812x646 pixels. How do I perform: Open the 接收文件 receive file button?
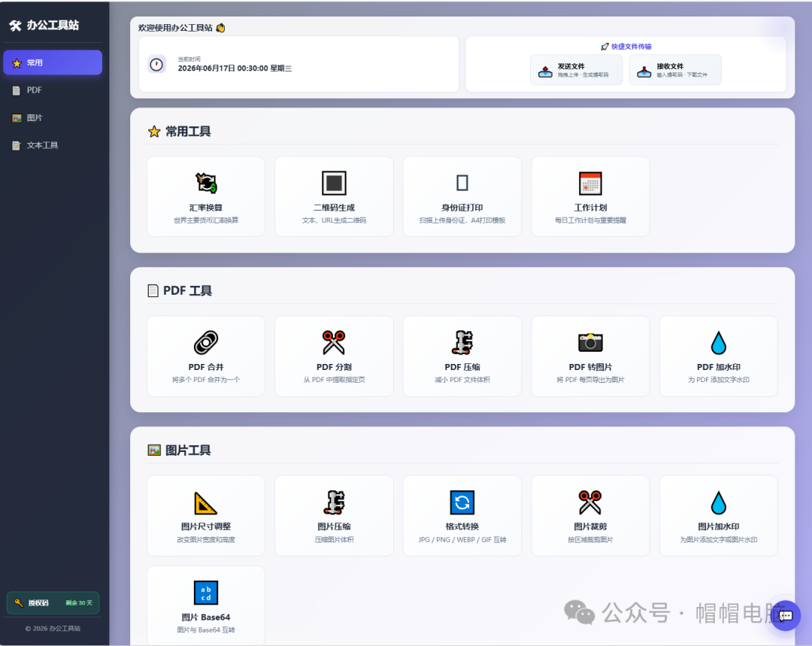[x=675, y=70]
